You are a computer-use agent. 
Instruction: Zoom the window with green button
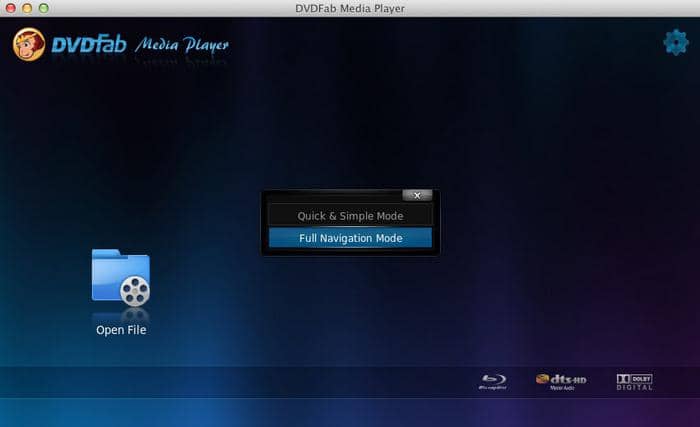[44, 8]
